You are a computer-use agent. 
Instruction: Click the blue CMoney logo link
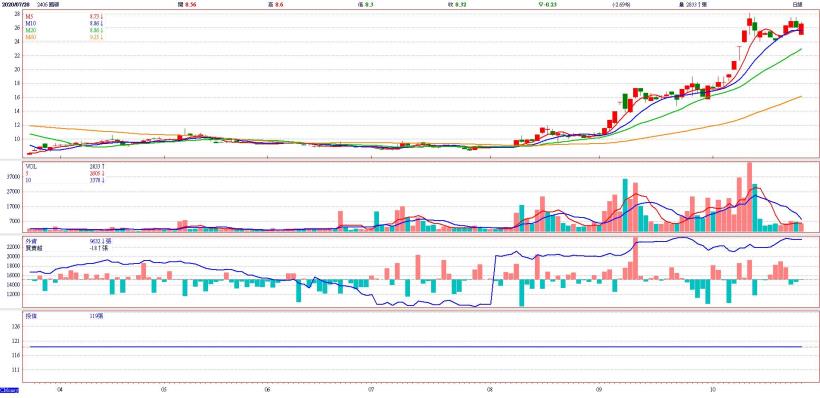click(x=9, y=391)
